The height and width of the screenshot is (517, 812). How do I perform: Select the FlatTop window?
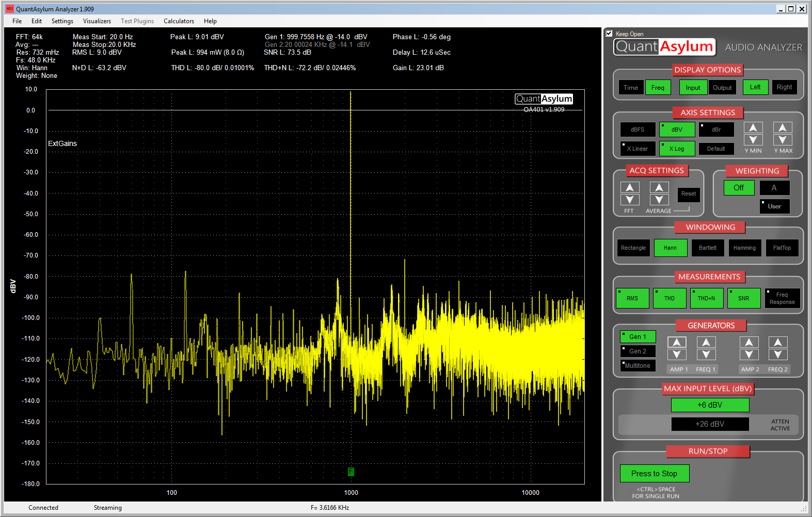click(x=782, y=248)
